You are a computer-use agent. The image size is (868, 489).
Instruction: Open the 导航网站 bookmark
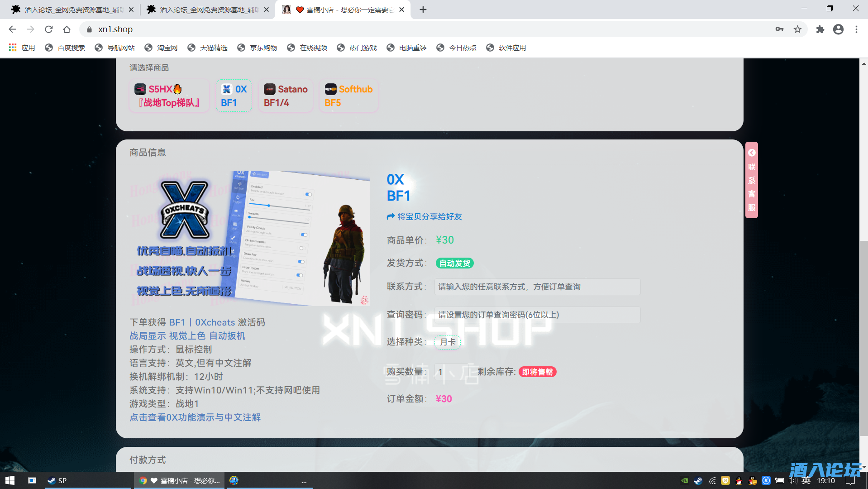tap(115, 48)
